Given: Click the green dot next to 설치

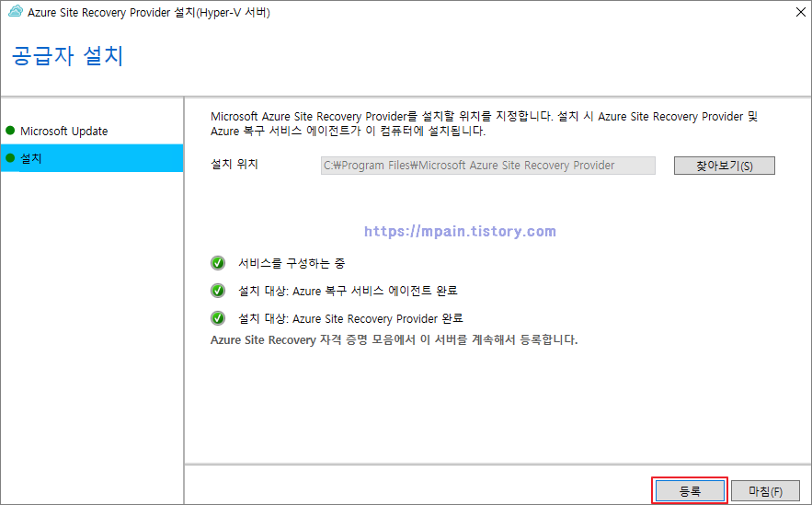Looking at the screenshot, I should [10, 157].
